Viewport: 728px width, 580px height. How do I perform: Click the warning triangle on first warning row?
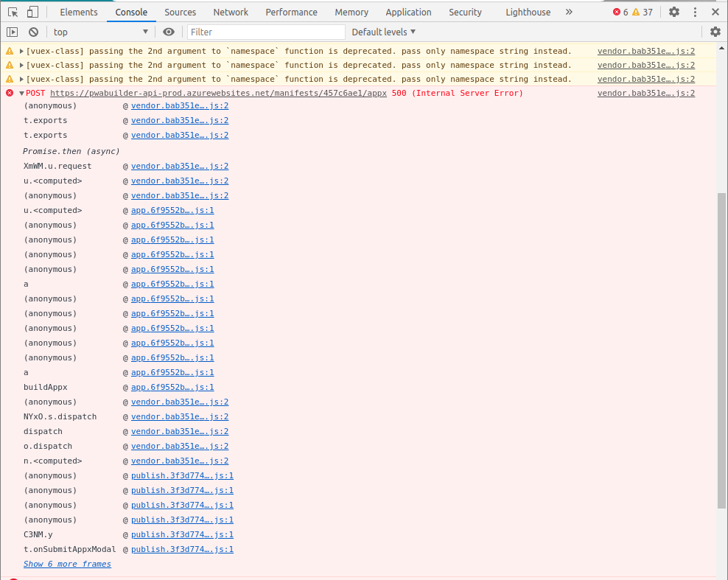[10, 51]
